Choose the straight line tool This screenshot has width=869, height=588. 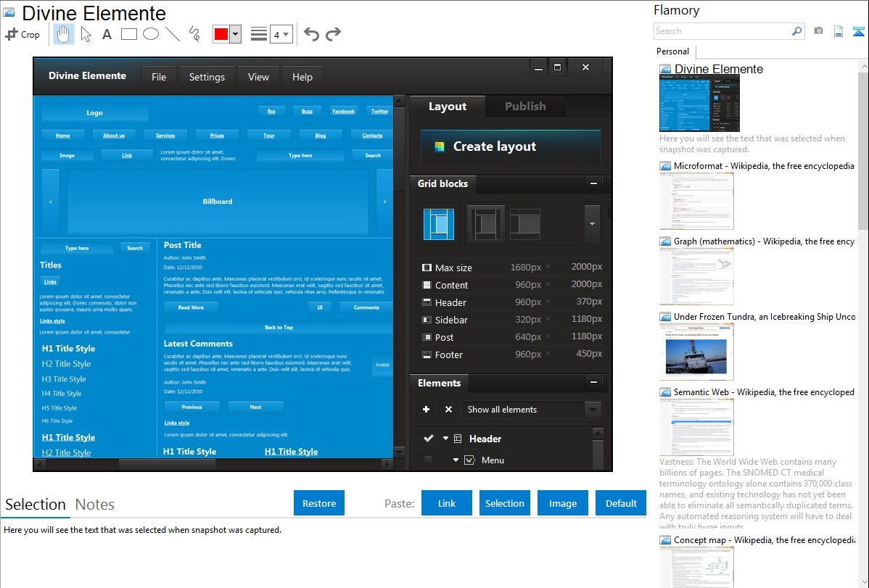[x=173, y=34]
